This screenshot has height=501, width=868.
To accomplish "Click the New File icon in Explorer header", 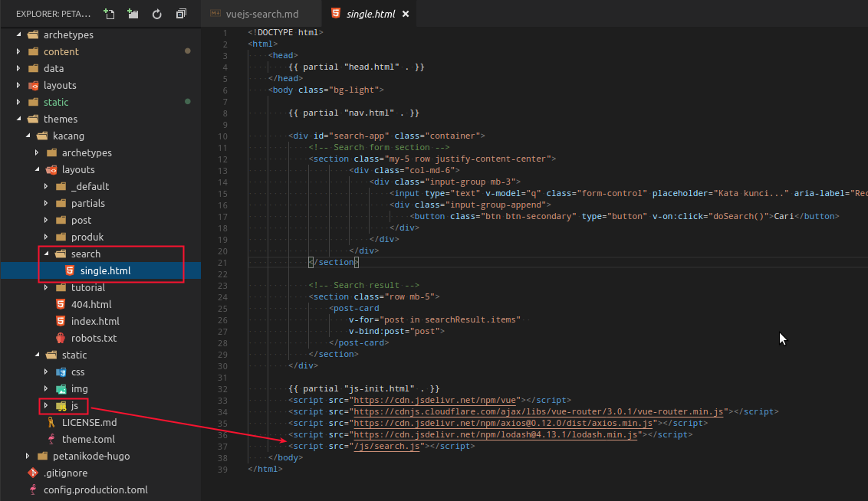I will point(109,14).
